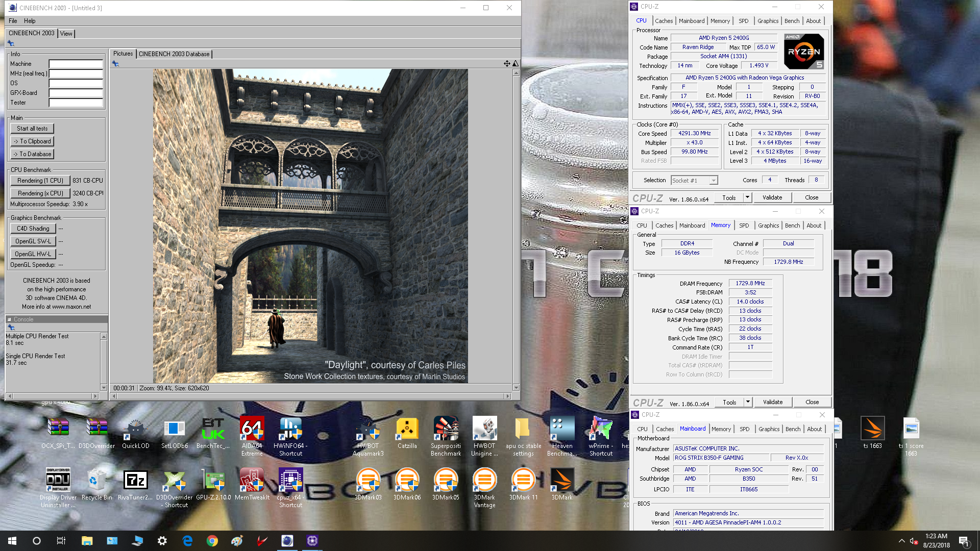
Task: Open the OCX_SPi_T archive icon
Action: [x=58, y=433]
